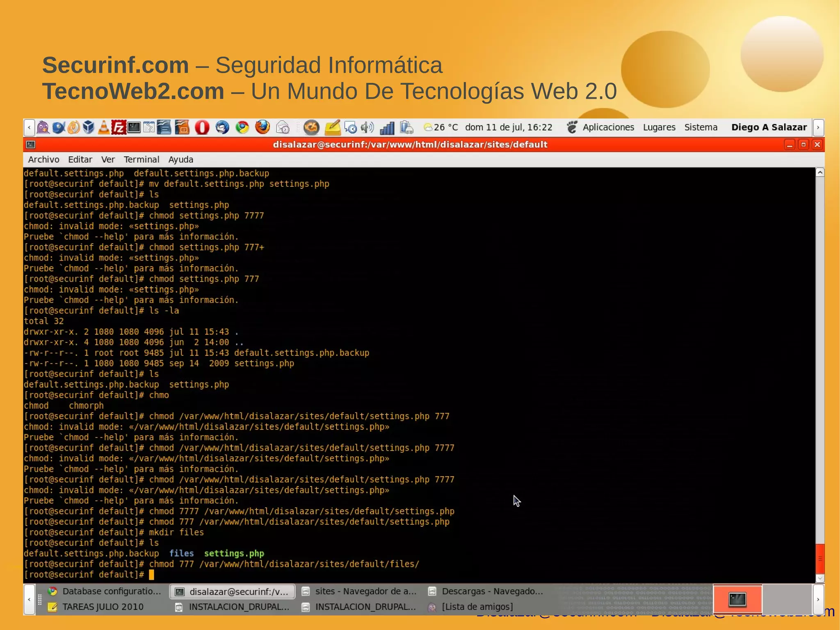840x630 pixels.
Task: Launch Firefox from the top panel
Action: click(x=262, y=127)
